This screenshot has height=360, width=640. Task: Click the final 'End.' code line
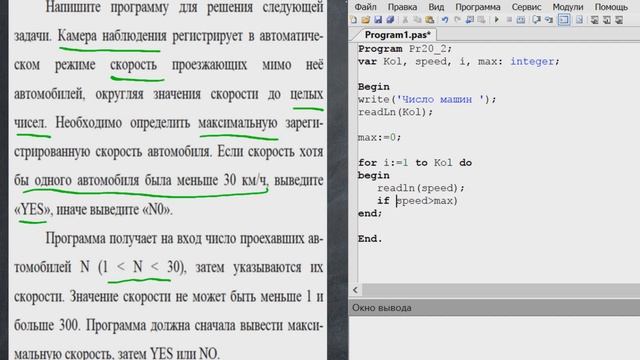[370, 239]
